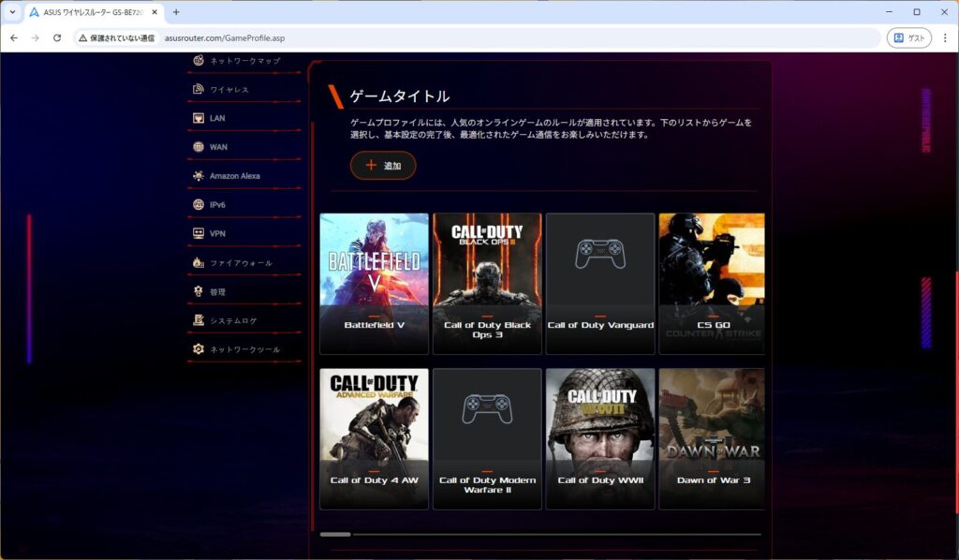Click the System Log (システムログ) menu item
Viewport: 959px width, 560px height.
point(233,321)
